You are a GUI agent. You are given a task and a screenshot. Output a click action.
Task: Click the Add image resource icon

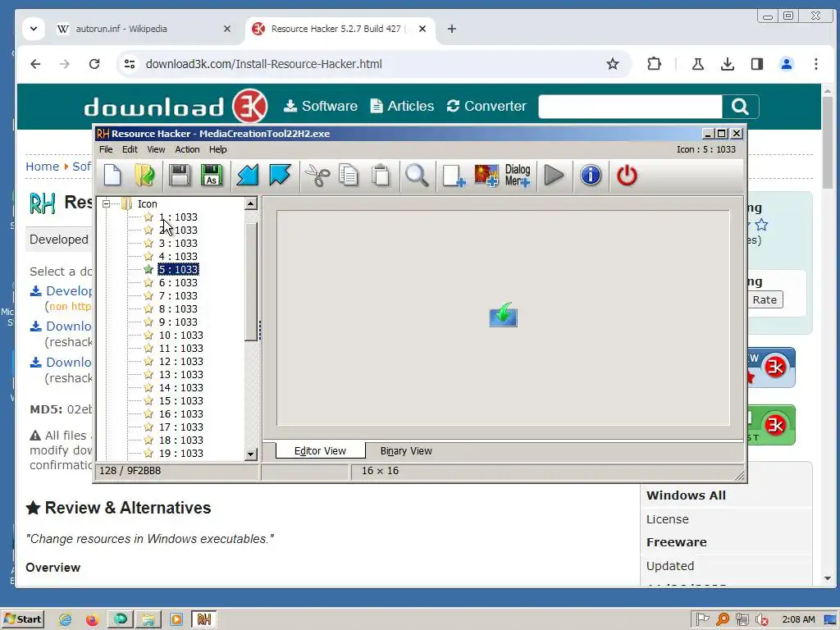(486, 176)
